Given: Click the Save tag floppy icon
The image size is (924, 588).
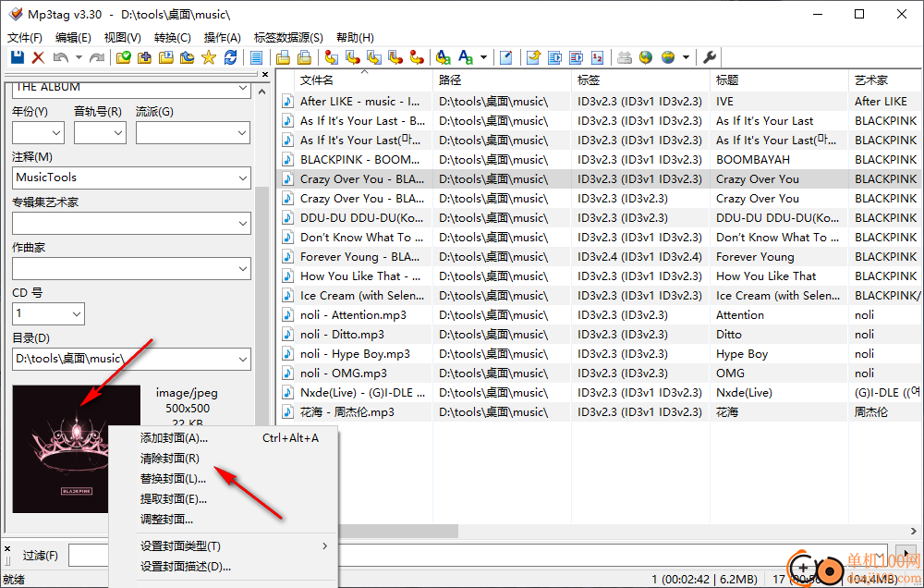Looking at the screenshot, I should click(17, 57).
